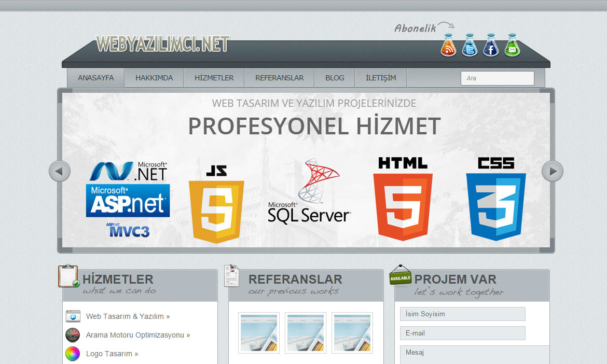607x364 pixels.
Task: Advance slider with right arrow button
Action: pyautogui.click(x=553, y=171)
